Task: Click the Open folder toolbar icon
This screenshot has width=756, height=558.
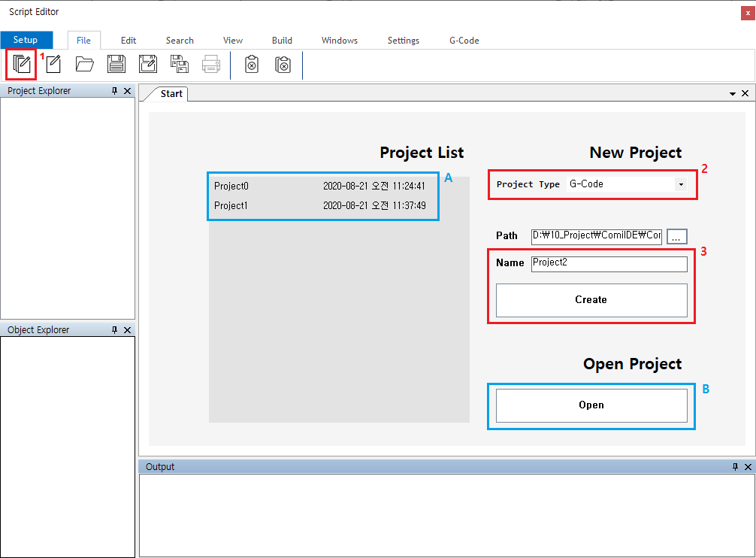Action: coord(85,65)
